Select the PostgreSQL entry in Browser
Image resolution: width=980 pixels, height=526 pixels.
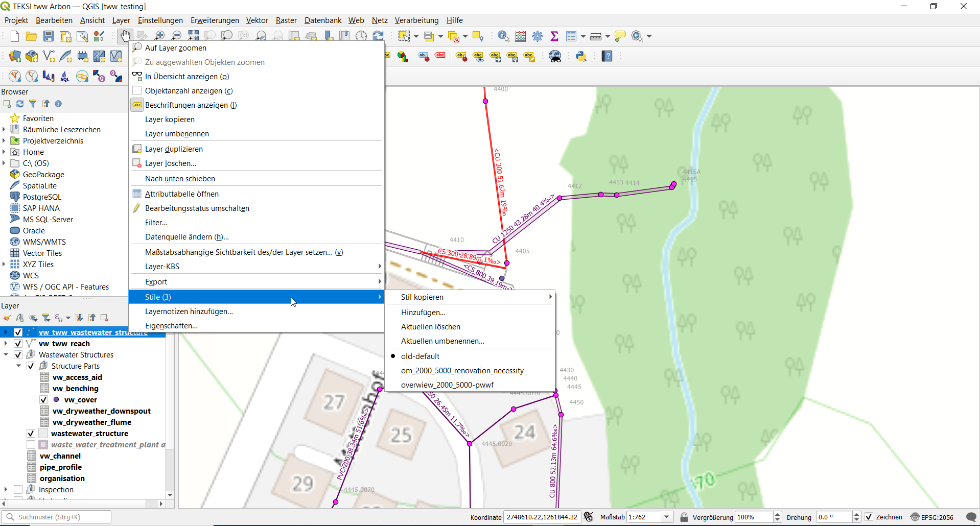[42, 197]
